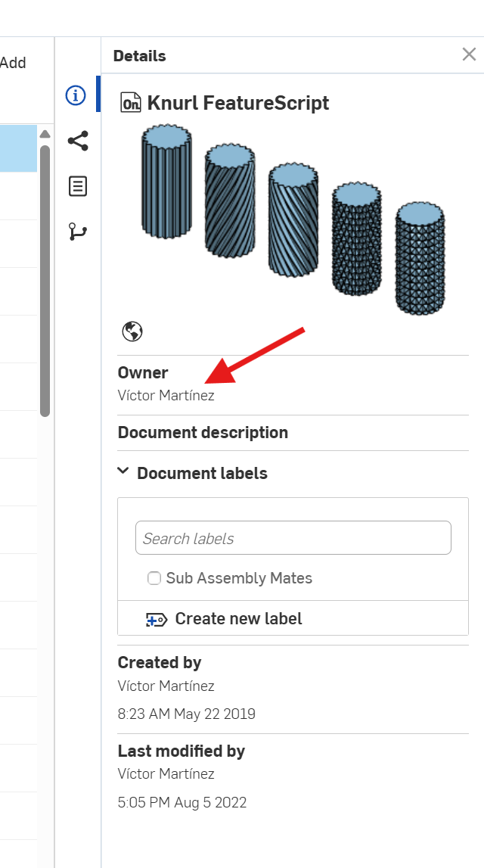Focus the Search labels field

click(x=293, y=537)
